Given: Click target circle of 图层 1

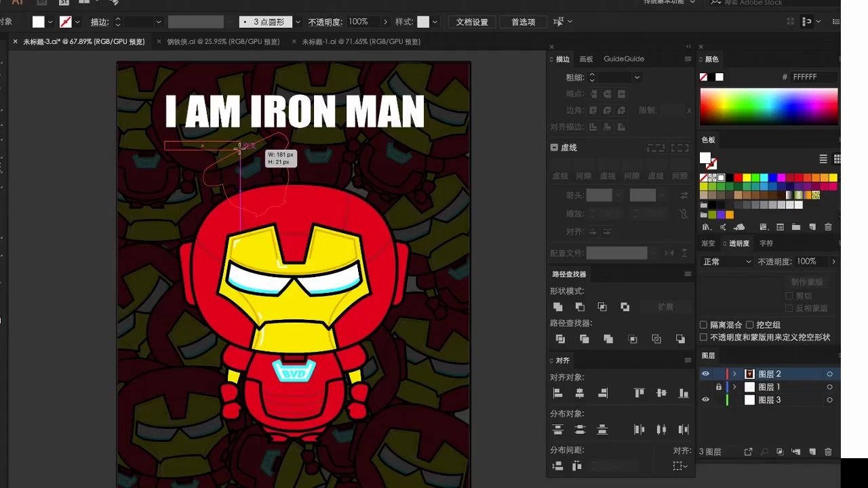Looking at the screenshot, I should coord(829,387).
